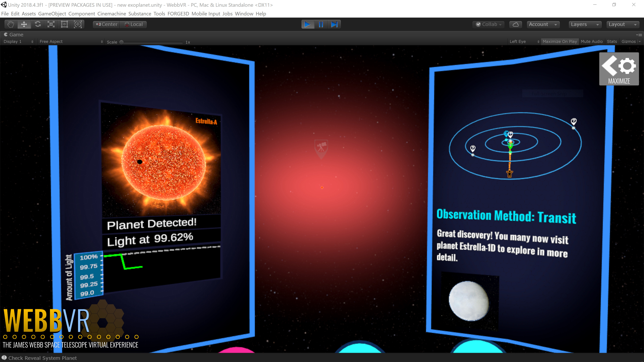The width and height of the screenshot is (644, 362).
Task: Activate the custom editor tool
Action: click(x=78, y=24)
